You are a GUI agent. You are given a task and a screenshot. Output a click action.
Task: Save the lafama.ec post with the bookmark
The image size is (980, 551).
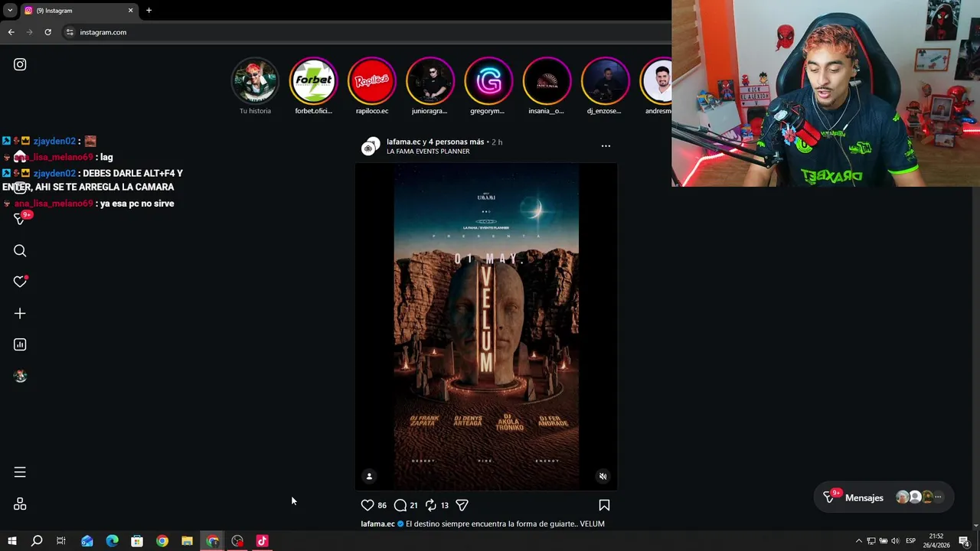click(604, 505)
